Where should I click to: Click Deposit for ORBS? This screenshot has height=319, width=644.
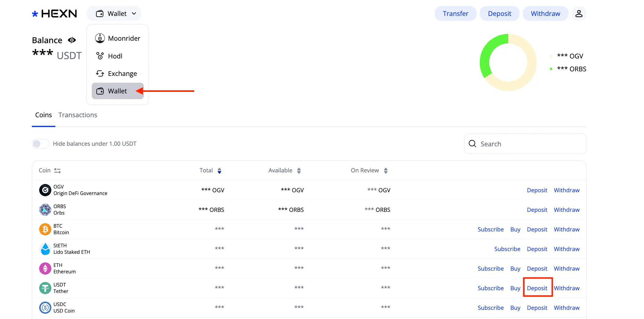point(537,210)
